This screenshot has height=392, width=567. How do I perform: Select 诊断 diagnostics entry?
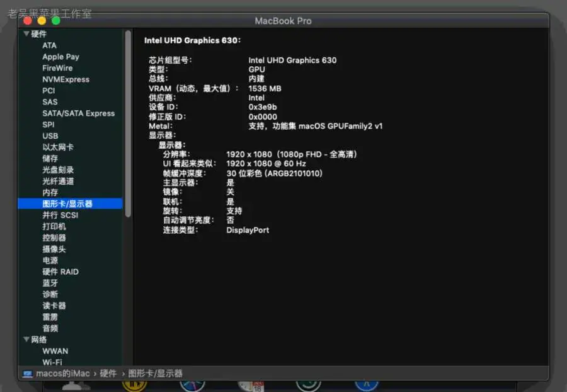coord(50,294)
